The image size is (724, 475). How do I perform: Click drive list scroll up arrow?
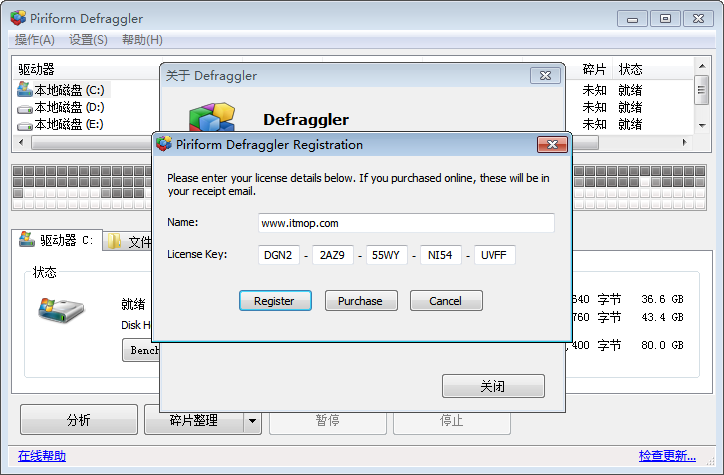[x=702, y=66]
